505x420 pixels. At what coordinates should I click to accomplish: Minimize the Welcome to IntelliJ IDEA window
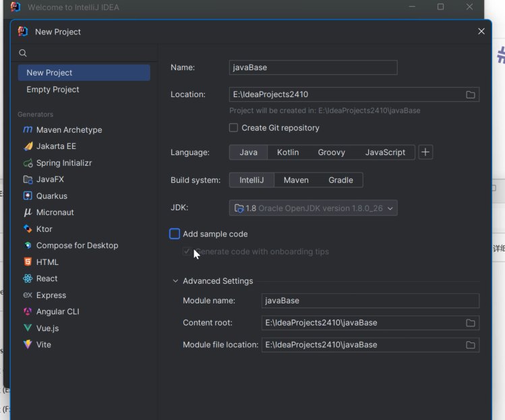pos(412,7)
